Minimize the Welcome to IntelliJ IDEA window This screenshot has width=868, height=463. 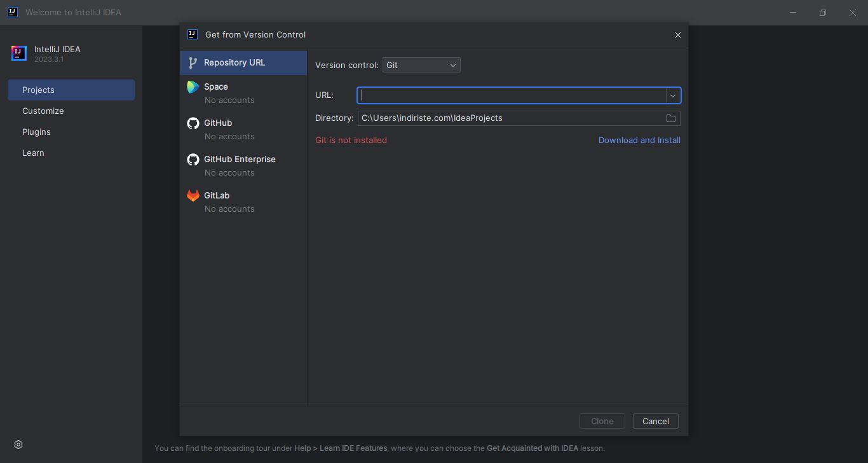point(793,12)
